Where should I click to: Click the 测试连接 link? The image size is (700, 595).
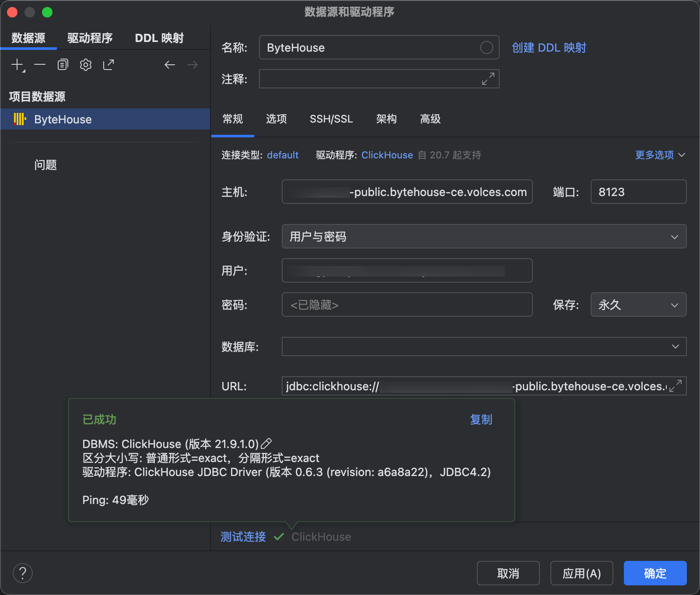click(243, 537)
